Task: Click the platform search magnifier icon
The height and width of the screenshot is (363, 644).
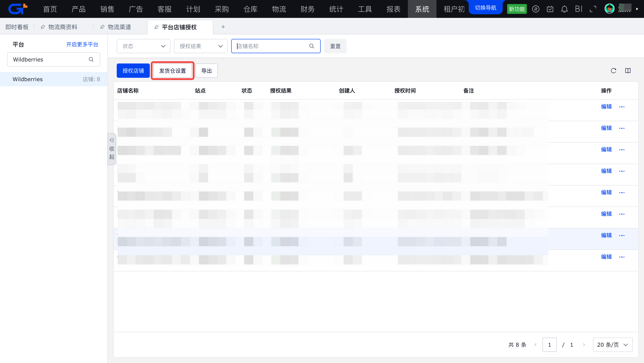Action: tap(91, 59)
